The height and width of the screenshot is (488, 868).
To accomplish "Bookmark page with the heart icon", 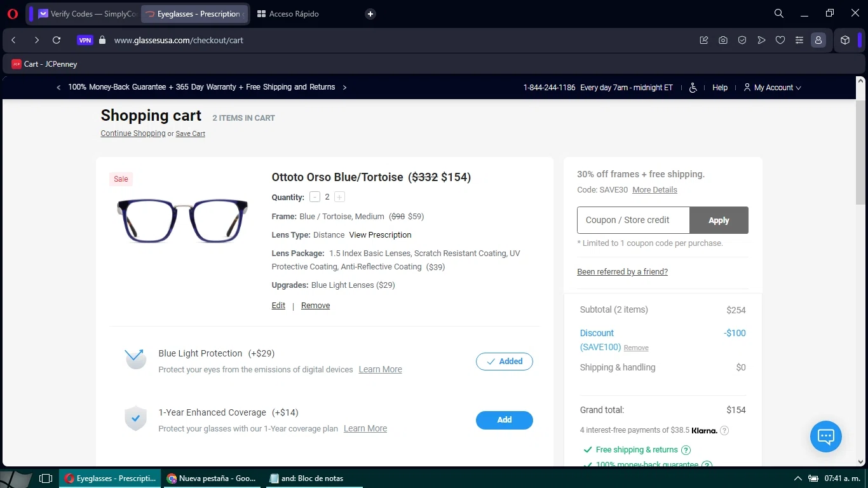I will point(780,40).
